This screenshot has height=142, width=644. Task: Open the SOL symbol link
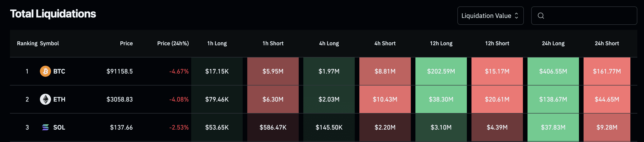point(59,127)
